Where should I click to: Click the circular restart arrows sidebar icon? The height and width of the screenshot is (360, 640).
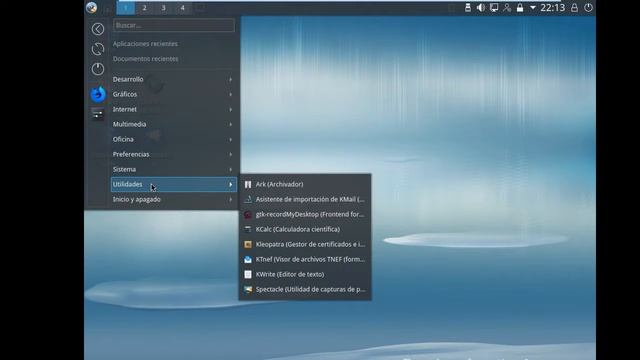tap(98, 49)
